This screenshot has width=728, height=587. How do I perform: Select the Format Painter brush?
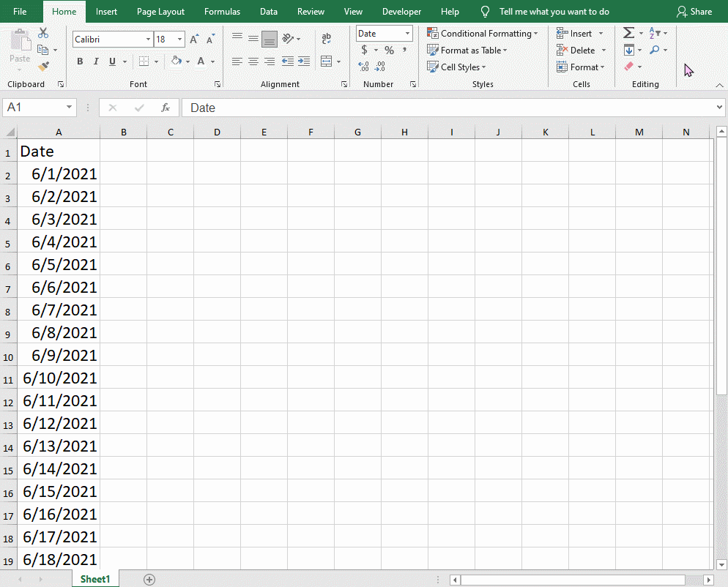point(43,67)
